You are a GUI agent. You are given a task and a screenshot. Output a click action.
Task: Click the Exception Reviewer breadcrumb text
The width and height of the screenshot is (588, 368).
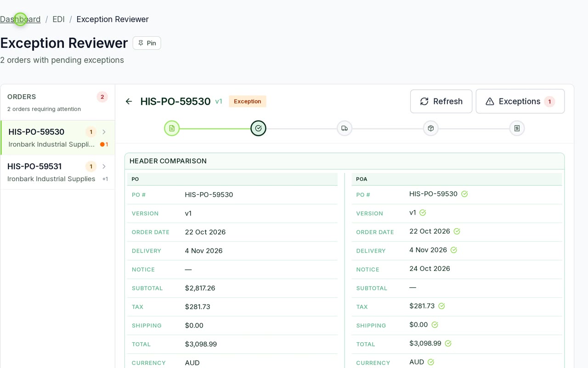pyautogui.click(x=113, y=19)
